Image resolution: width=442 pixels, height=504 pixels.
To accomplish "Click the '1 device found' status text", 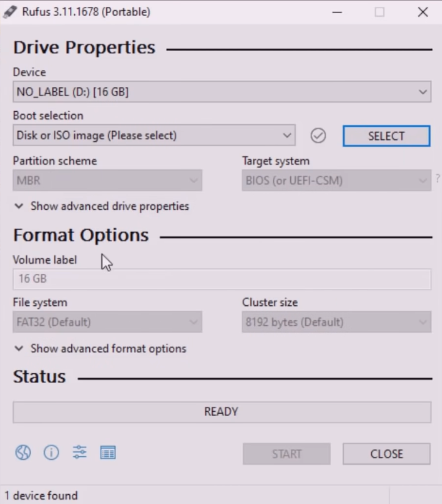I will [41, 495].
